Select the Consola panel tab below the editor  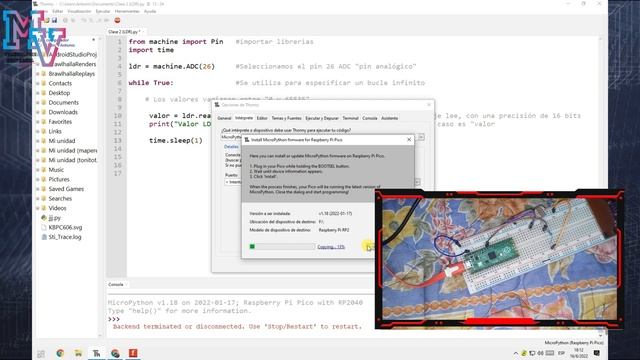(117, 284)
